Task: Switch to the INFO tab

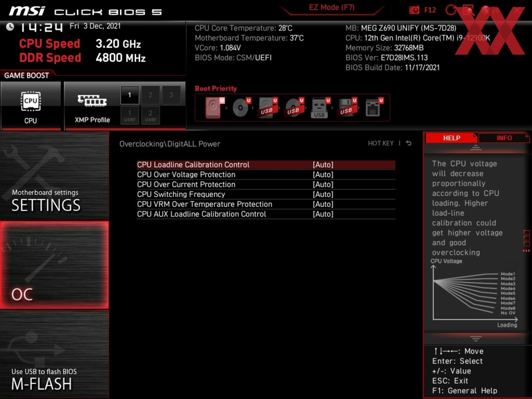Action: (x=504, y=138)
